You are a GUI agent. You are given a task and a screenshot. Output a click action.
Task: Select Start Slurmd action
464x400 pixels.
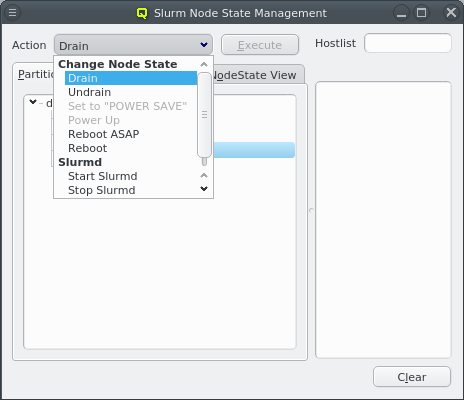[x=131, y=176]
